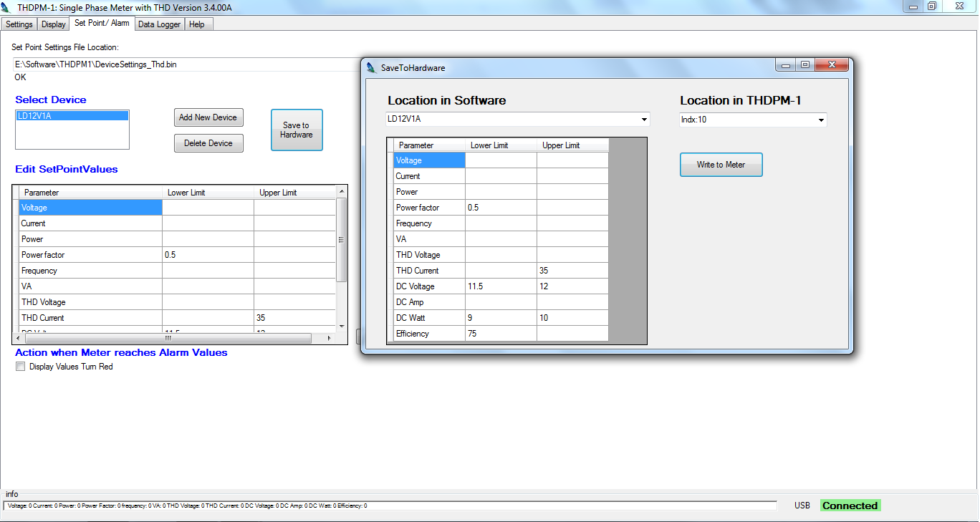Click the Write to Meter button
The width and height of the screenshot is (980, 522).
coord(721,165)
